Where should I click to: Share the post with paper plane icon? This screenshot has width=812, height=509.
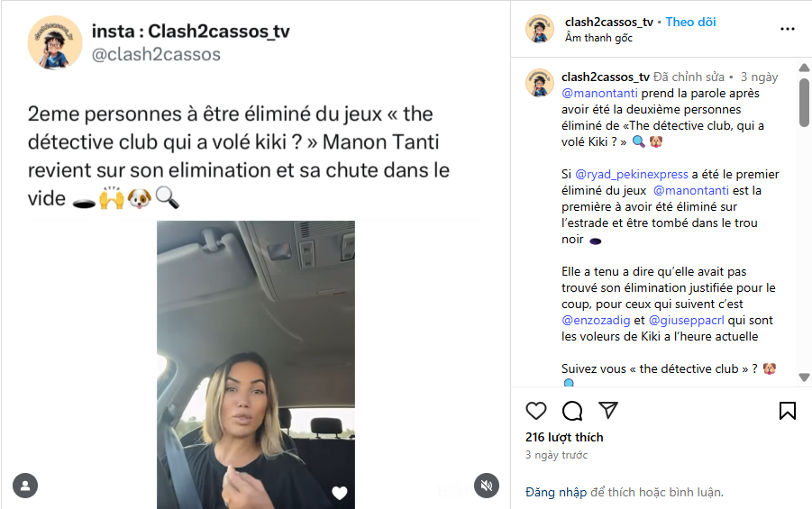pos(608,410)
